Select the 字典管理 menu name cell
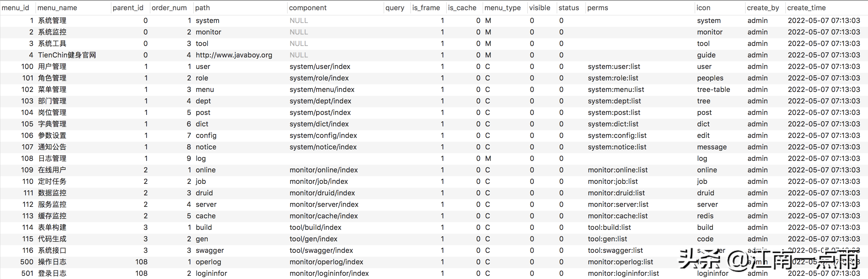The width and height of the screenshot is (868, 279). click(52, 124)
